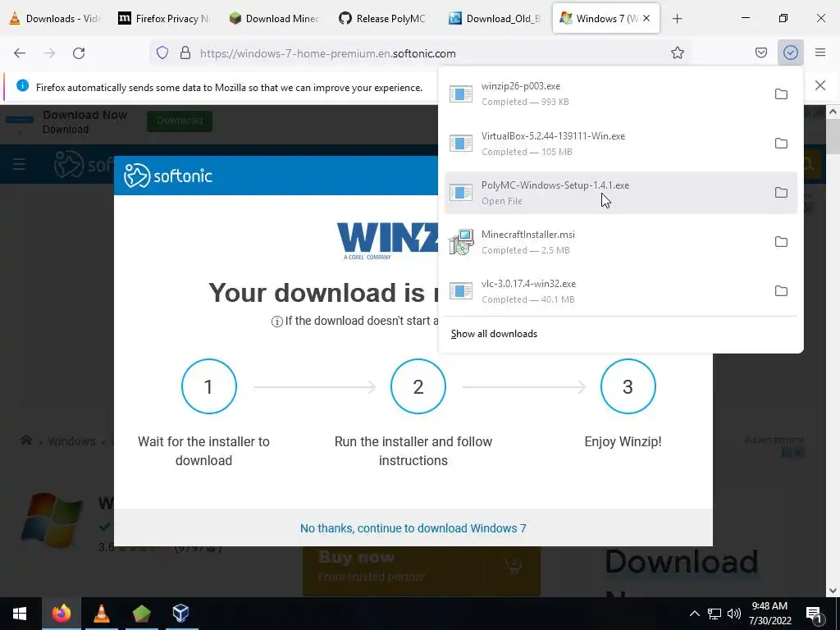Show hidden system tray icons

[694, 614]
